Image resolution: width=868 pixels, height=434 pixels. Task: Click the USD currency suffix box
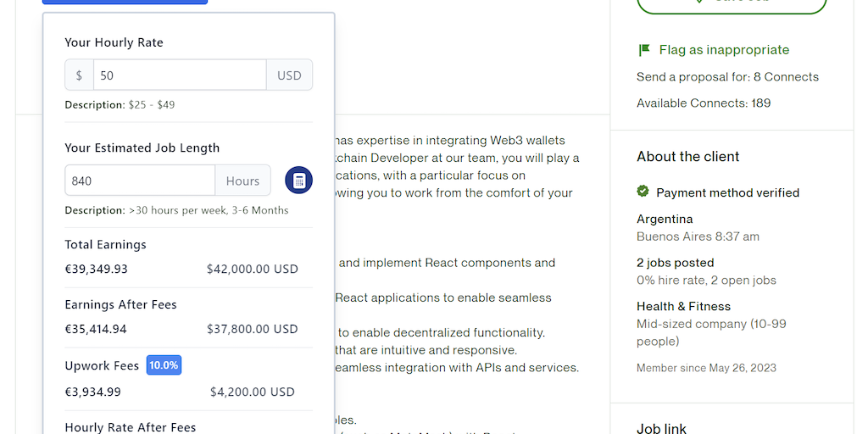click(x=289, y=75)
